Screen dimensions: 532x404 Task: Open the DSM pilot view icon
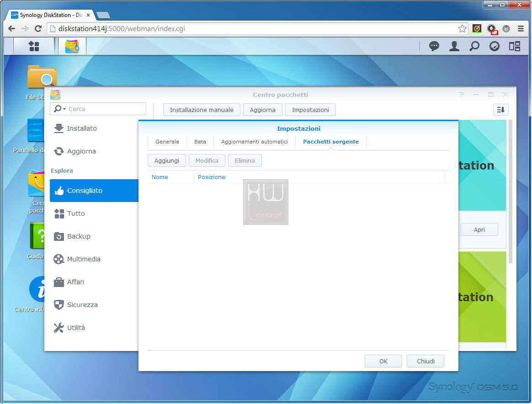[514, 46]
